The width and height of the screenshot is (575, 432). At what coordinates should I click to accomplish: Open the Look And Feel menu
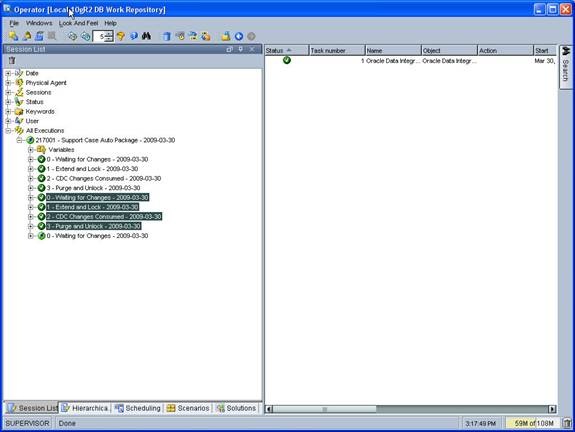[x=78, y=23]
